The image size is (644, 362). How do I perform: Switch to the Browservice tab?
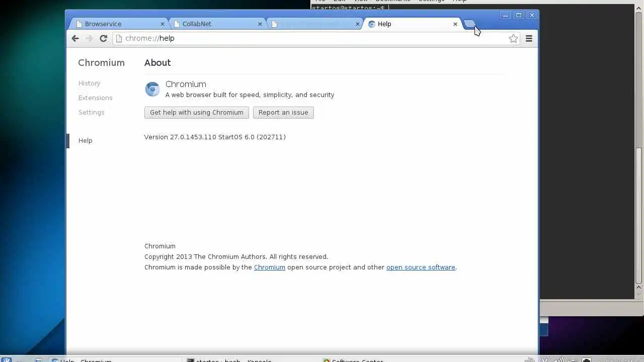[118, 24]
